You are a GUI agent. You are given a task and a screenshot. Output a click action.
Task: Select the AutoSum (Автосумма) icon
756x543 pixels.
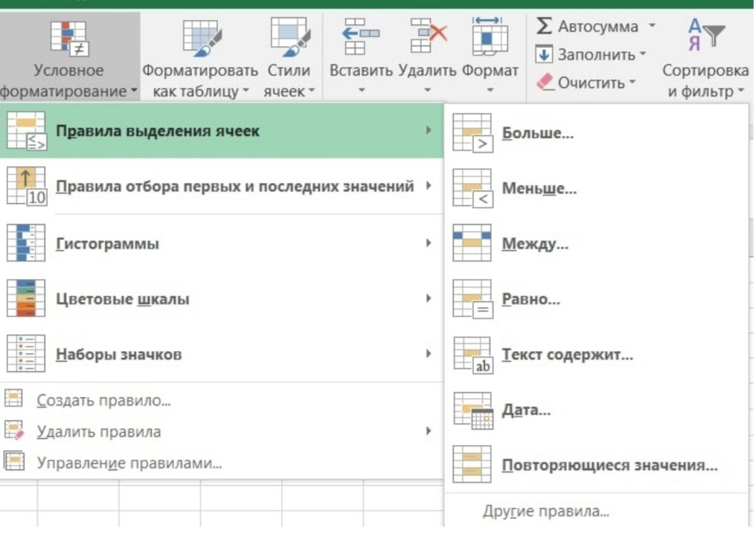544,26
